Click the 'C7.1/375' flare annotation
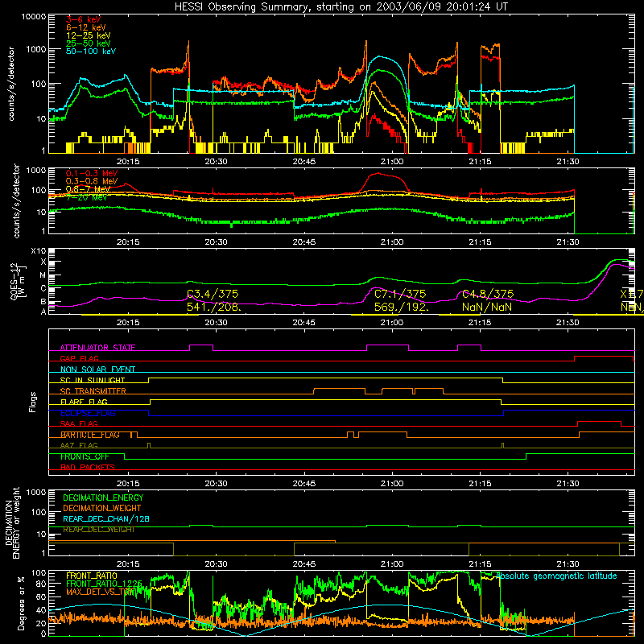 tap(400, 294)
